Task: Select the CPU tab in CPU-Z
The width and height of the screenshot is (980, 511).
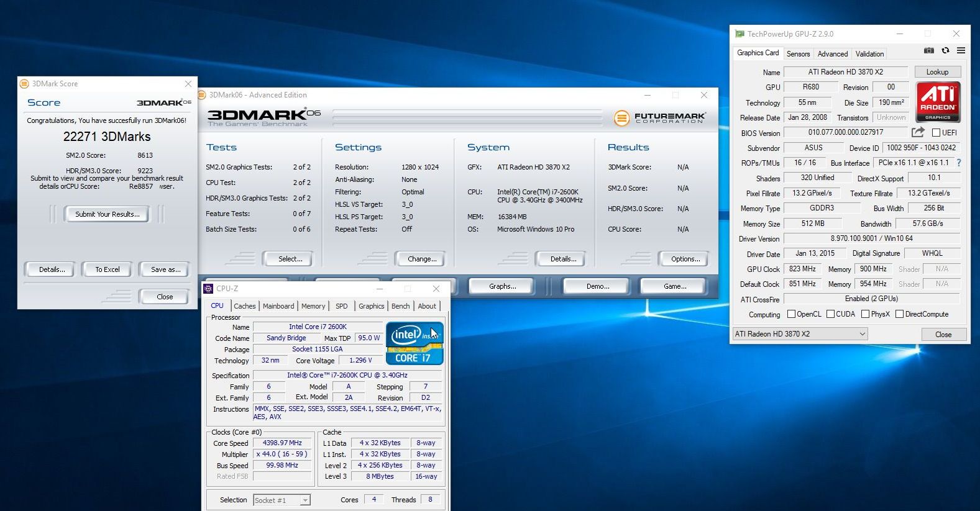Action: [x=217, y=305]
